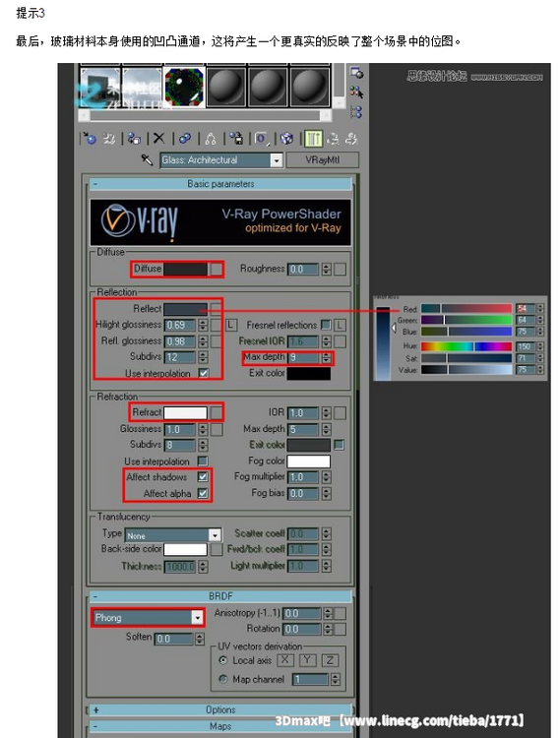Viewport: 560px width, 738px height.
Task: Open the Translucency Type dropdown
Action: [215, 535]
